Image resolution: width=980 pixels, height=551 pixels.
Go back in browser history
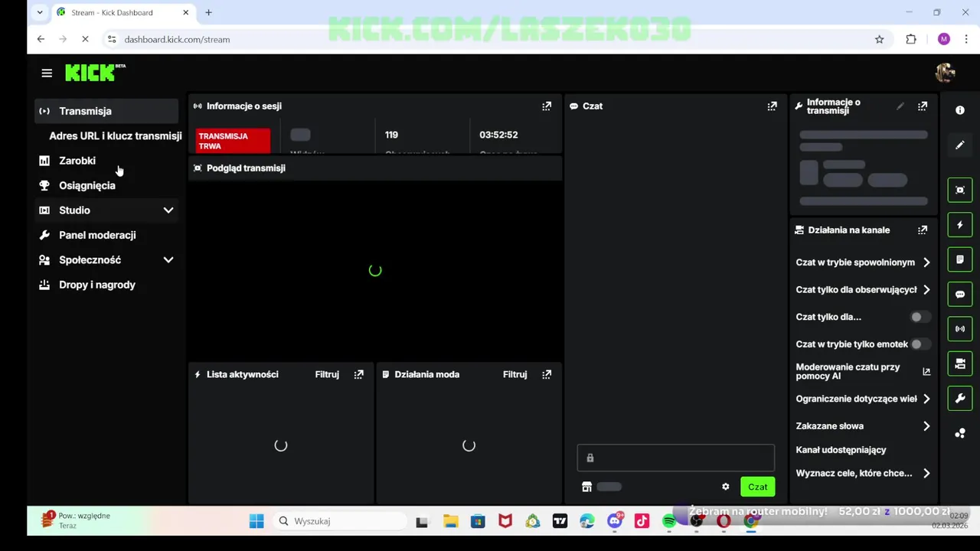[41, 39]
